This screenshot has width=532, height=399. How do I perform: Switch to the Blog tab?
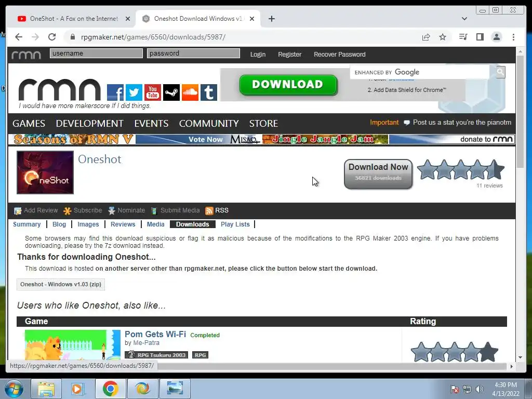[x=59, y=224]
